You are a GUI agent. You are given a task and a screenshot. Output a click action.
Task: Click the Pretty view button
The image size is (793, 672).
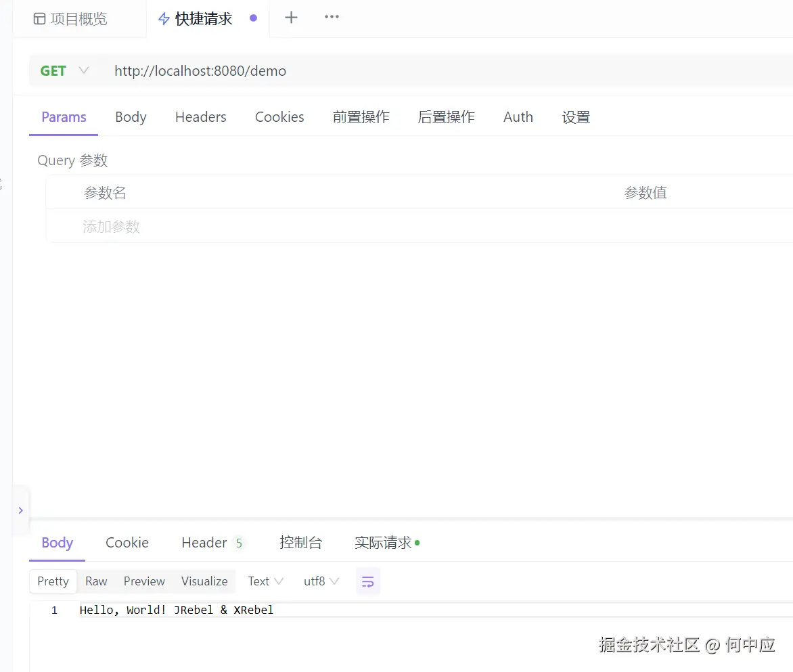[x=53, y=581]
